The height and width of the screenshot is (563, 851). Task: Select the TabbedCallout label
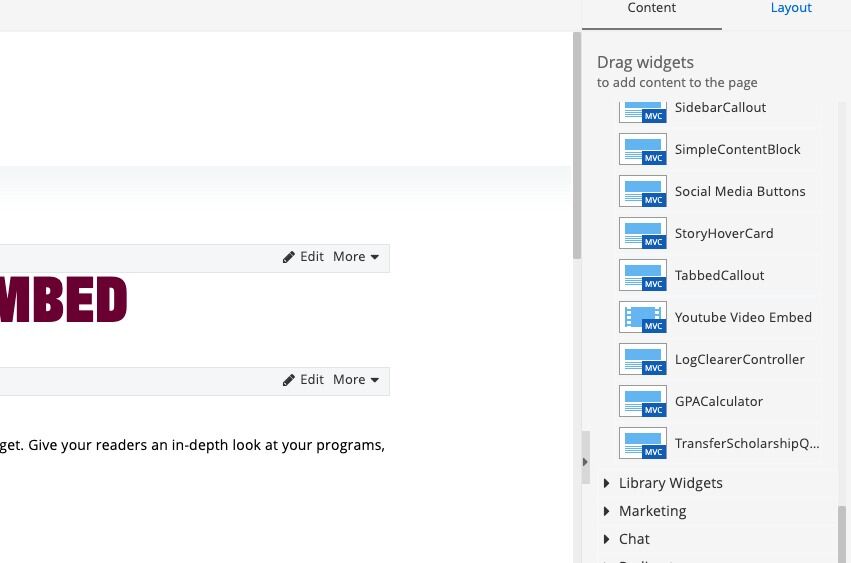tap(720, 275)
